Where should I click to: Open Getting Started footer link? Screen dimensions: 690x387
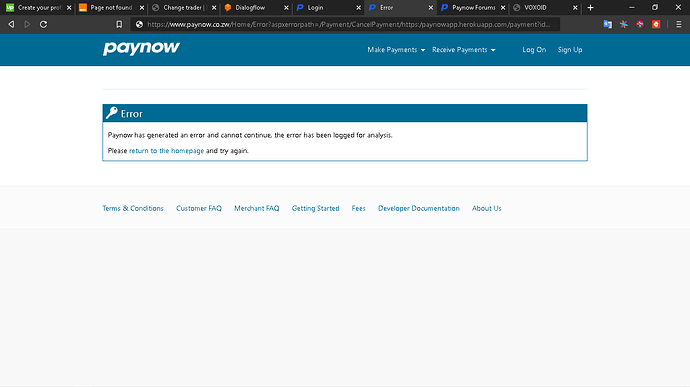pos(316,208)
